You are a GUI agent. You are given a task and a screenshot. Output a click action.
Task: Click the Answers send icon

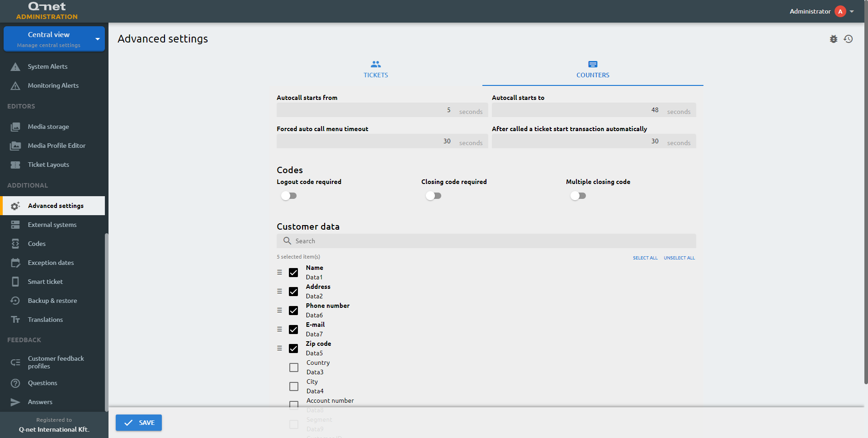15,402
